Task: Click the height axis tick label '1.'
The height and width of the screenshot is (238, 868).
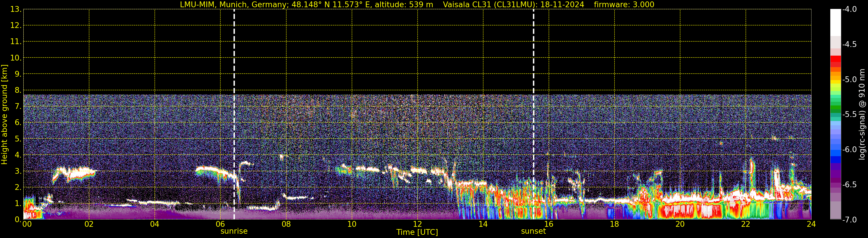Action: pyautogui.click(x=18, y=204)
